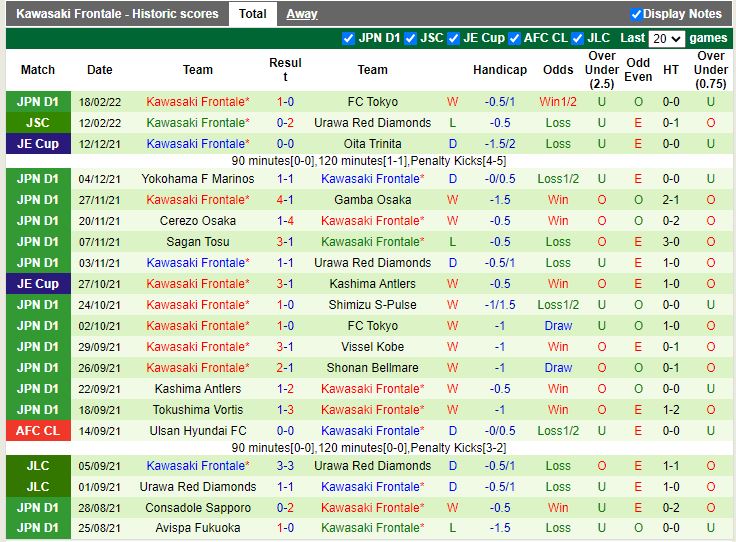Click the JSC league badge
This screenshot has height=542, width=736.
coord(38,123)
